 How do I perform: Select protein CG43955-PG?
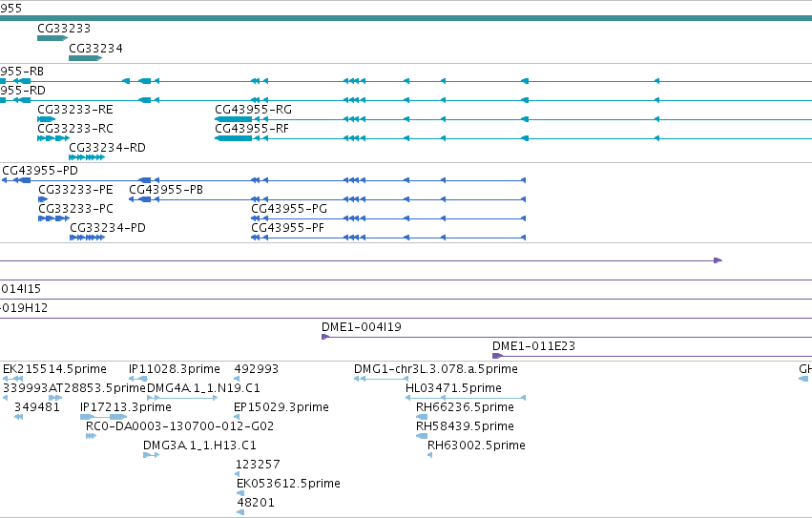[289, 209]
